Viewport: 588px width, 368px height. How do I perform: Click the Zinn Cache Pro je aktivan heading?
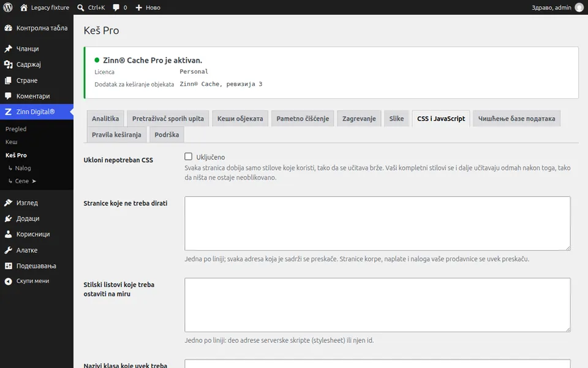(x=153, y=61)
